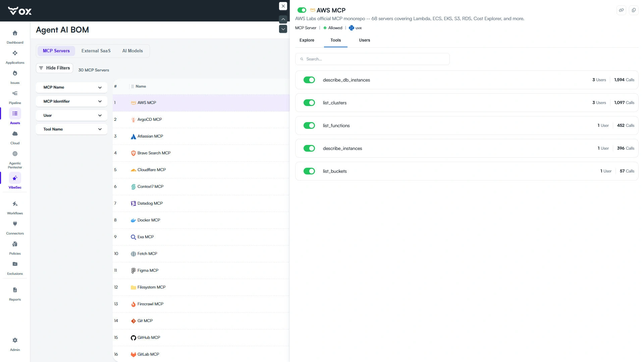Close the AWS MCP detail panel
The image size is (644, 362).
point(283,6)
